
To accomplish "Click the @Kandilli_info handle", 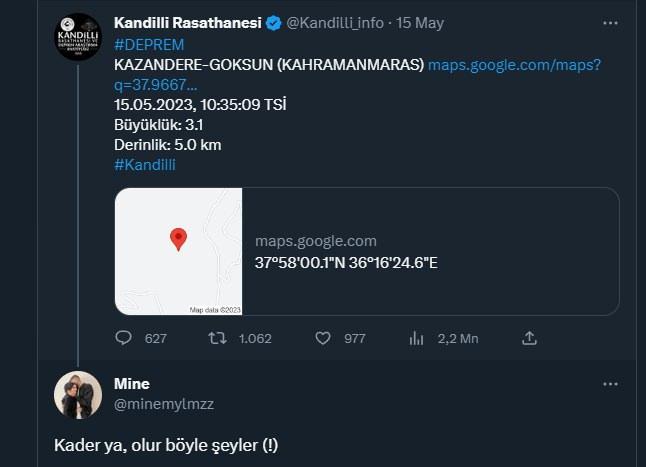I will pyautogui.click(x=335, y=23).
